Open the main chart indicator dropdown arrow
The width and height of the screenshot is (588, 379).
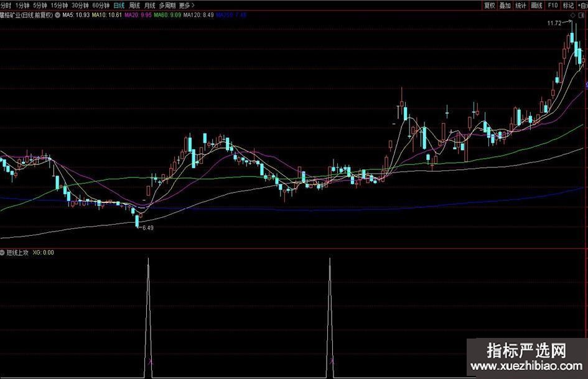tap(57, 15)
